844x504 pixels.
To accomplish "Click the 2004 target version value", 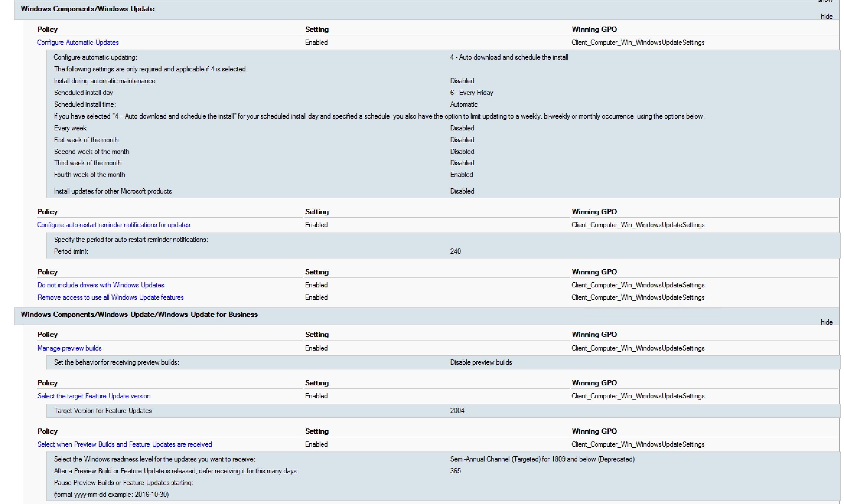I will pos(457,410).
